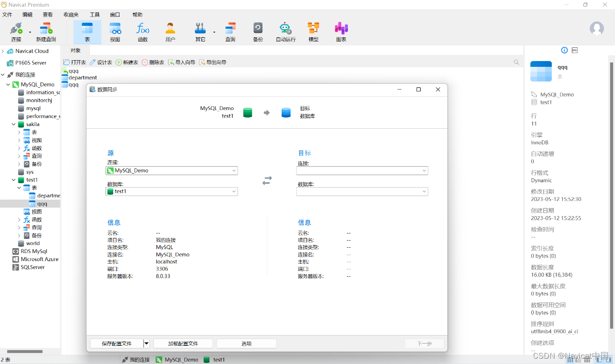Click the DDL icon in right panel
The height and width of the screenshot is (364, 615).
(575, 50)
